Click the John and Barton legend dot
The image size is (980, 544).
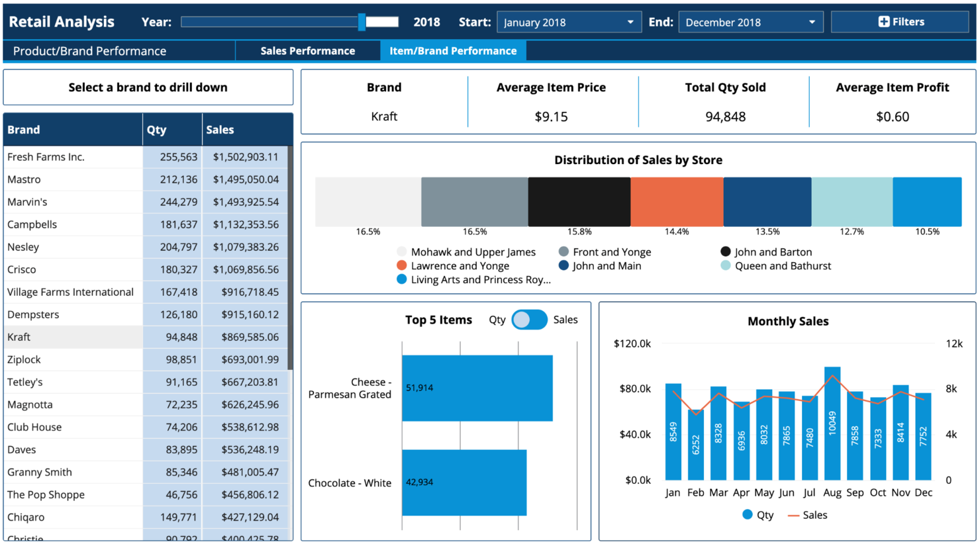[x=726, y=251]
